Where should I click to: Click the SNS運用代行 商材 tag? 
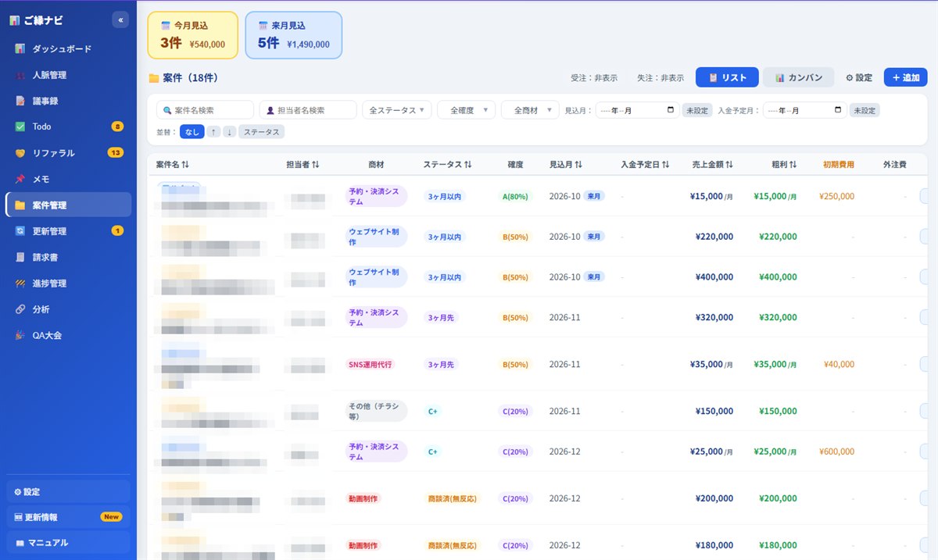click(370, 364)
